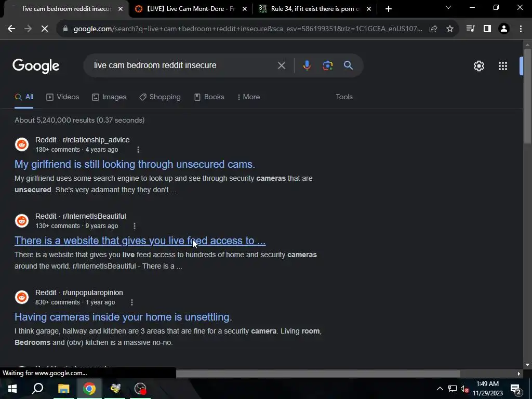Click the browser address bar URL

pos(248,29)
